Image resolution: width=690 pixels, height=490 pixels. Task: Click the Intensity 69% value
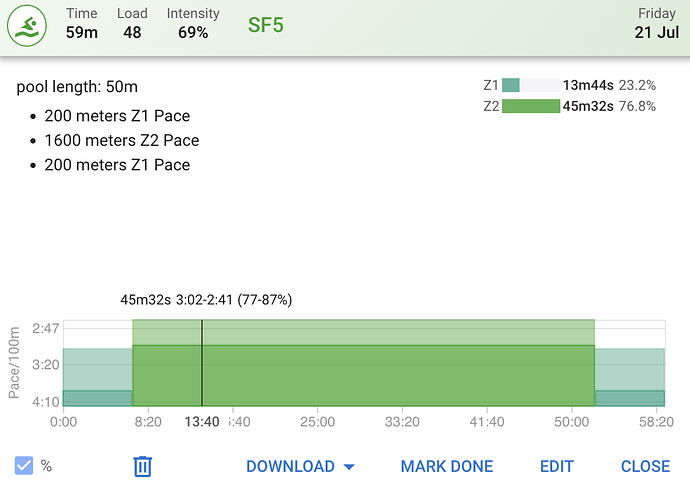pyautogui.click(x=193, y=32)
